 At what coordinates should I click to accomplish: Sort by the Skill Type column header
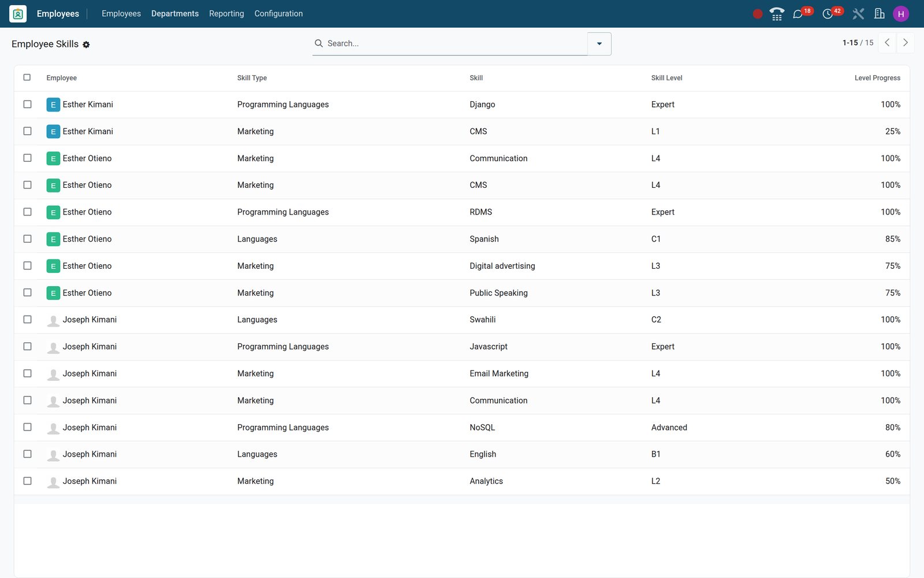(x=252, y=78)
